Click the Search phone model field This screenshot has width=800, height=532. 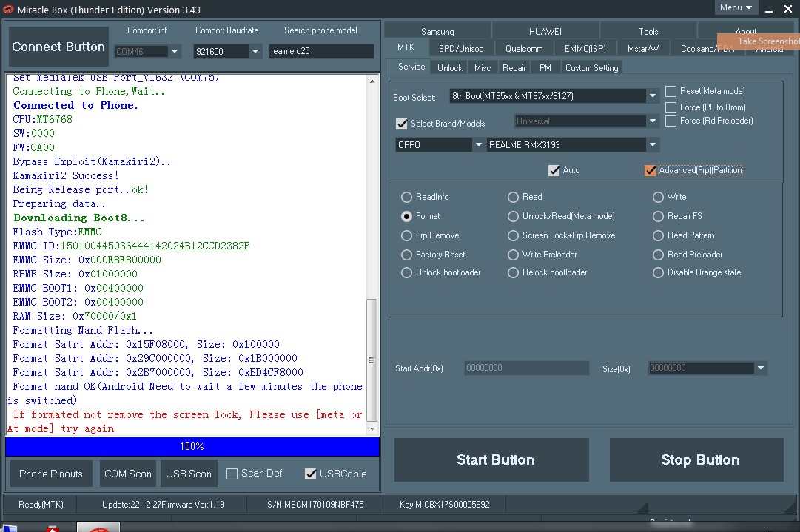tap(321, 51)
